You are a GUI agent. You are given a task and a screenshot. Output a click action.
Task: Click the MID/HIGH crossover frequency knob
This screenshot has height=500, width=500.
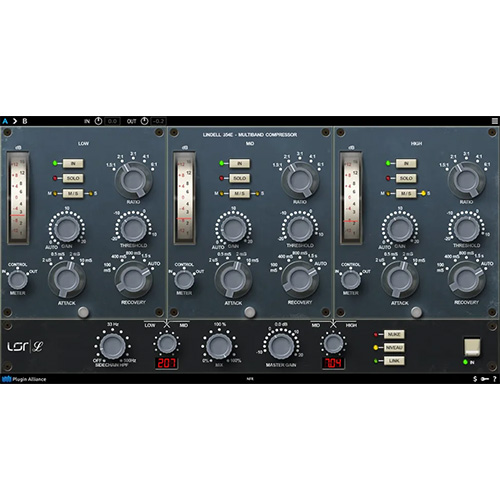pos(333,344)
